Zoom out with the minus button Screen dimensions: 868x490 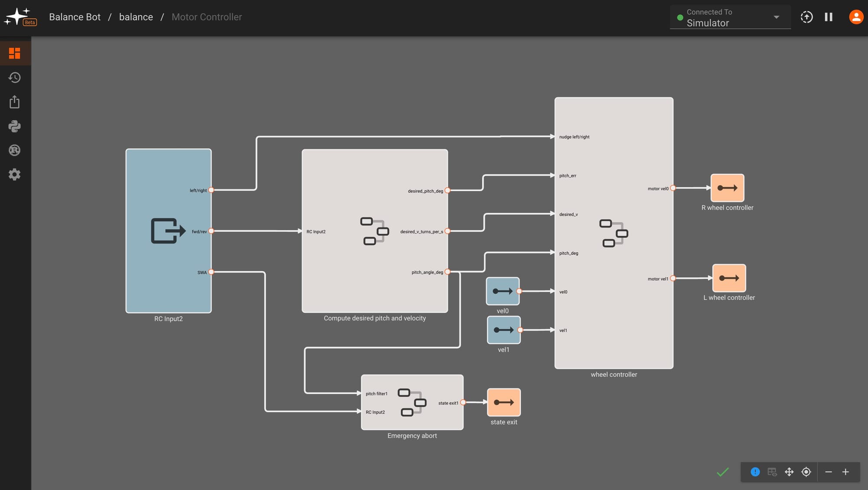[828, 472]
